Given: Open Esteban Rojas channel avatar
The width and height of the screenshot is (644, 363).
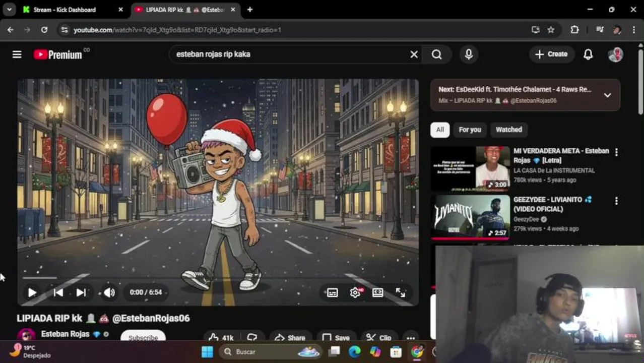Looking at the screenshot, I should tap(26, 335).
